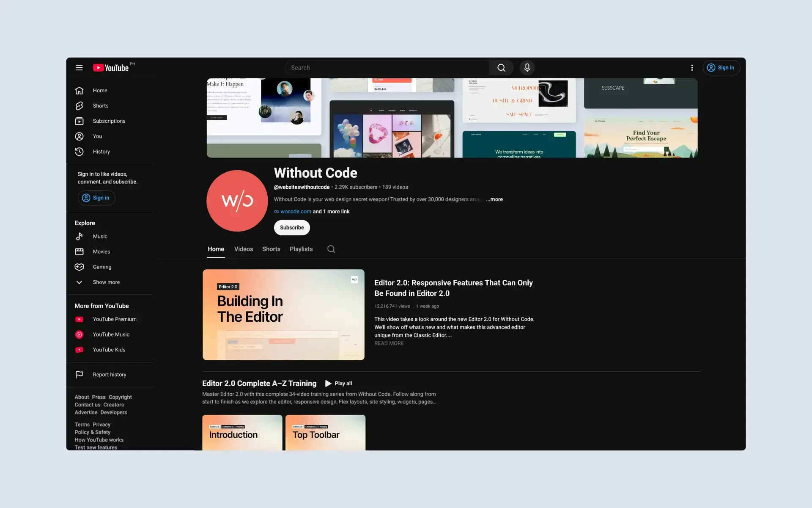Screen dimensions: 812x508
Task: Click the Gaming controller icon
Action: (79, 267)
